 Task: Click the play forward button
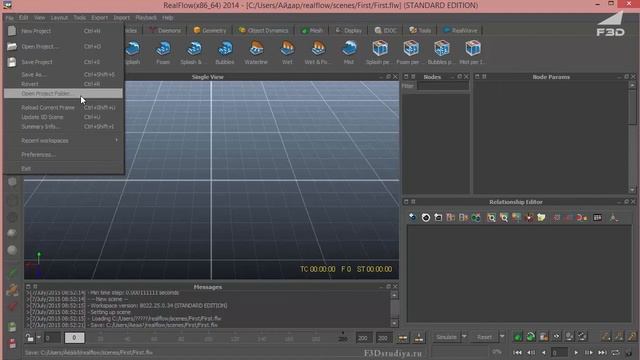point(576,352)
